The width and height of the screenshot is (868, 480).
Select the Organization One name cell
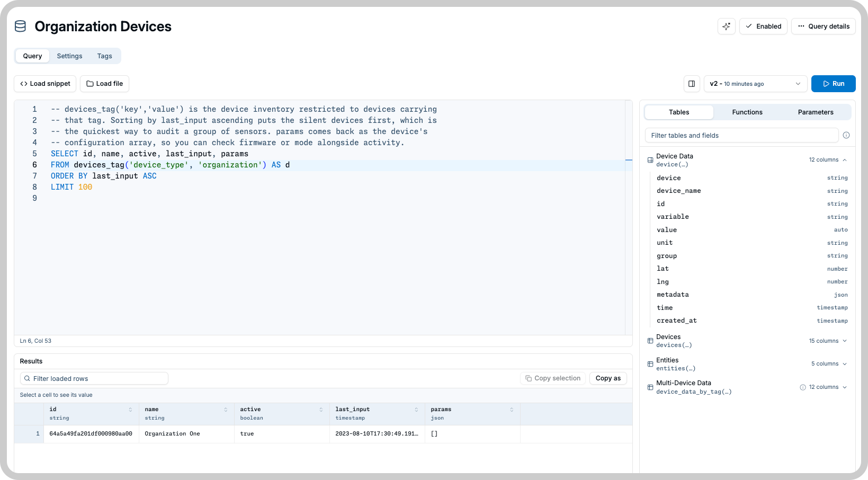click(x=186, y=434)
